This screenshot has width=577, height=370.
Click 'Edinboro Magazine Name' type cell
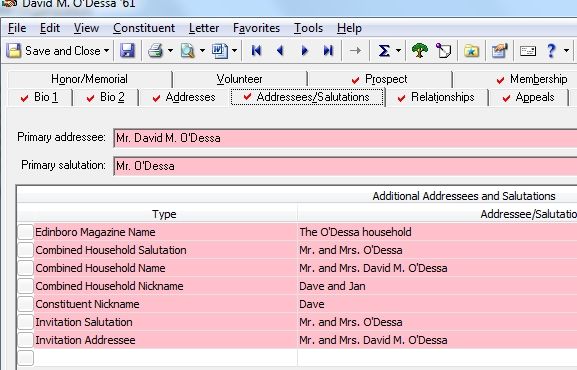[x=166, y=232]
